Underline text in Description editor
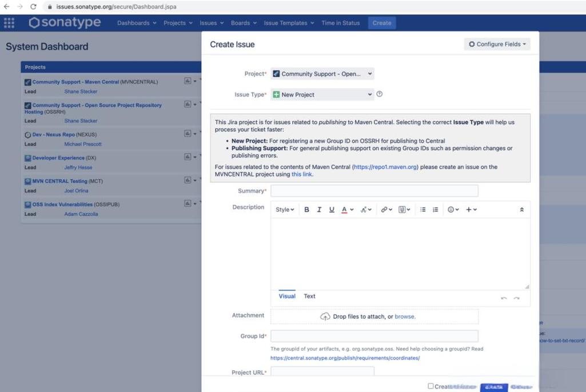Viewport: 586px width, 392px height. coord(332,210)
